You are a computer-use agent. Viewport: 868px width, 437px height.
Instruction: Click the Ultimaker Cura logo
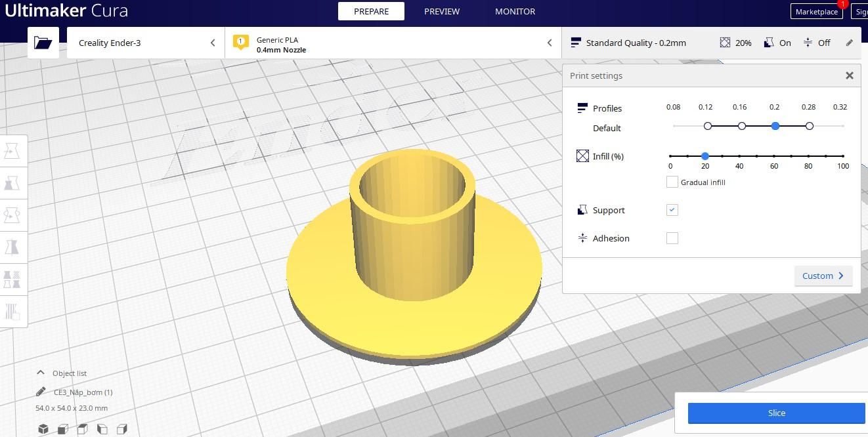coord(66,11)
